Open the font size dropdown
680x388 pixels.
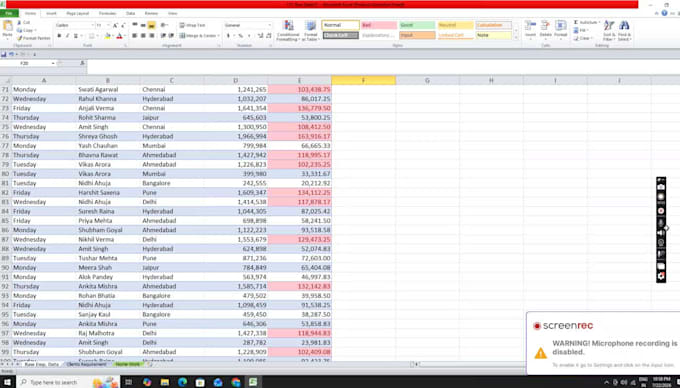click(108, 26)
